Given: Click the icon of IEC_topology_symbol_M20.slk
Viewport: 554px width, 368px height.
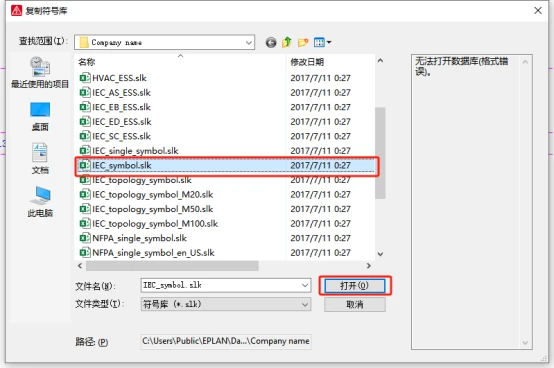Looking at the screenshot, I should coord(85,194).
